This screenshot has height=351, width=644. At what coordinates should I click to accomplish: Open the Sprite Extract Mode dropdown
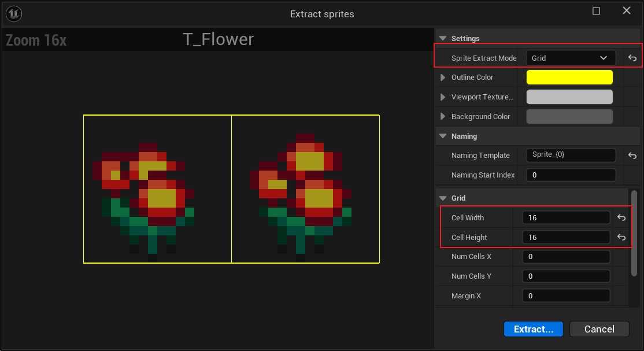pyautogui.click(x=569, y=58)
